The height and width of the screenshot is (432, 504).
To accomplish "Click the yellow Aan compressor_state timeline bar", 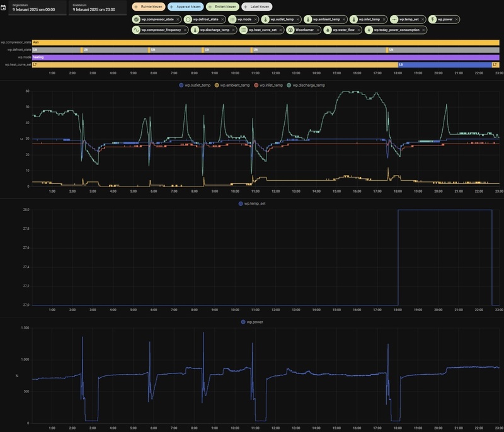I will [x=265, y=42].
